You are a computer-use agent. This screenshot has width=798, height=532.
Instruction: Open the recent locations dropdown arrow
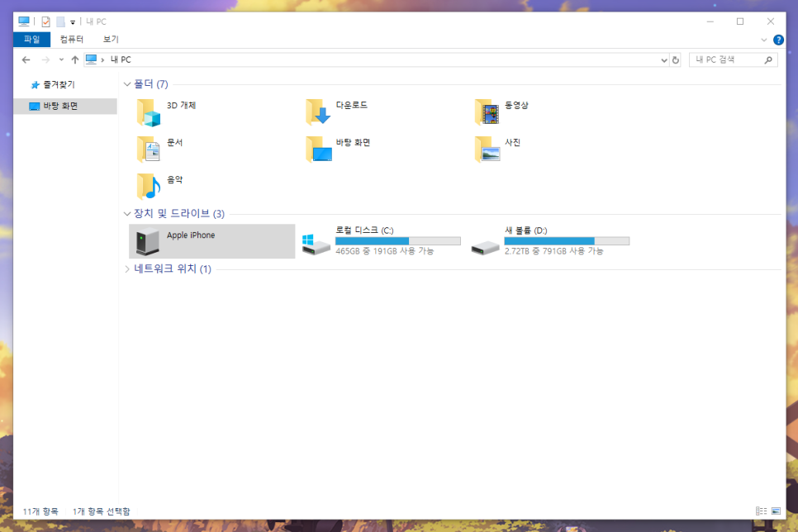coord(61,59)
